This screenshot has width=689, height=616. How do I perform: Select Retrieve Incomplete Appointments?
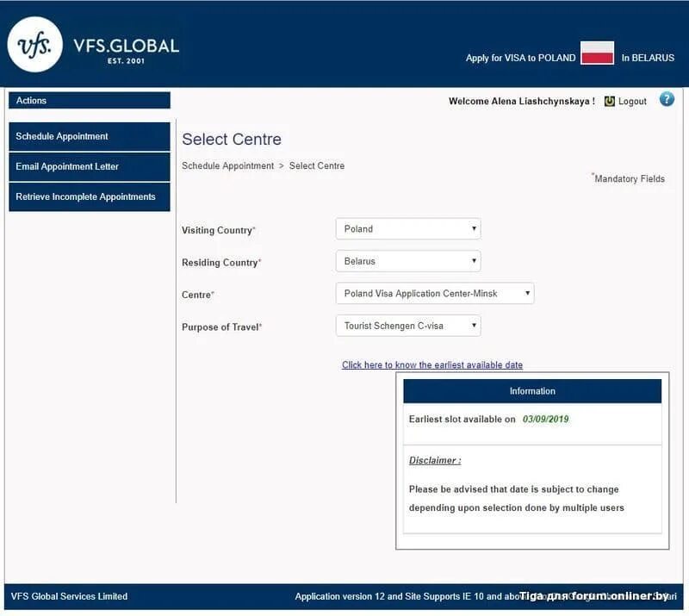point(90,197)
